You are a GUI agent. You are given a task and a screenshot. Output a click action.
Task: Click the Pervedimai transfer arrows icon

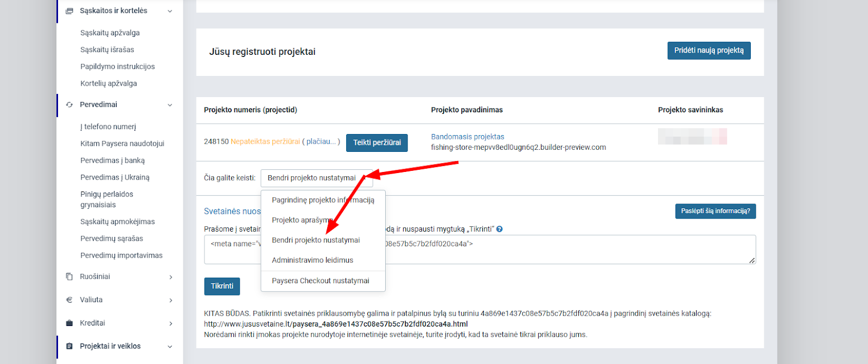click(69, 105)
